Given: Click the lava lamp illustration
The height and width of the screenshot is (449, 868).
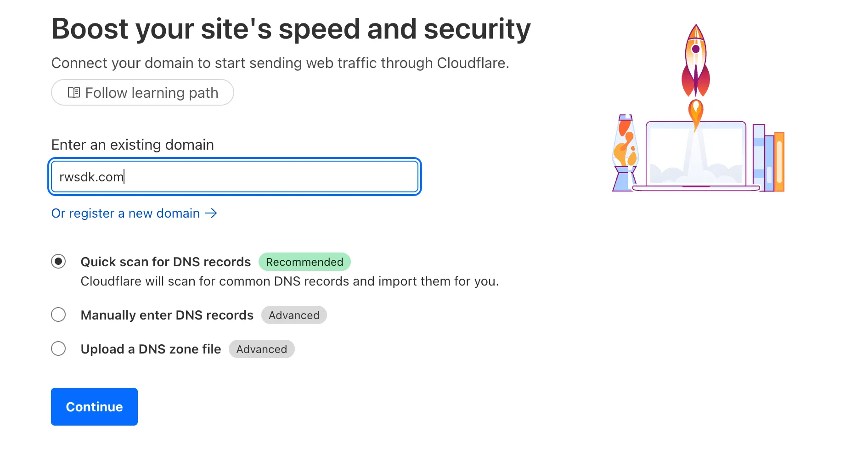Looking at the screenshot, I should coord(625,153).
